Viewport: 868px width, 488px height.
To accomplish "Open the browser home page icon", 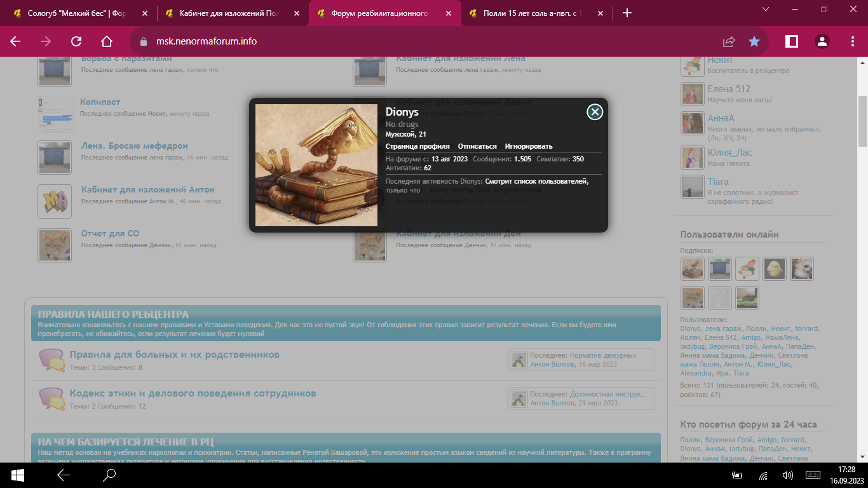I will (x=107, y=41).
